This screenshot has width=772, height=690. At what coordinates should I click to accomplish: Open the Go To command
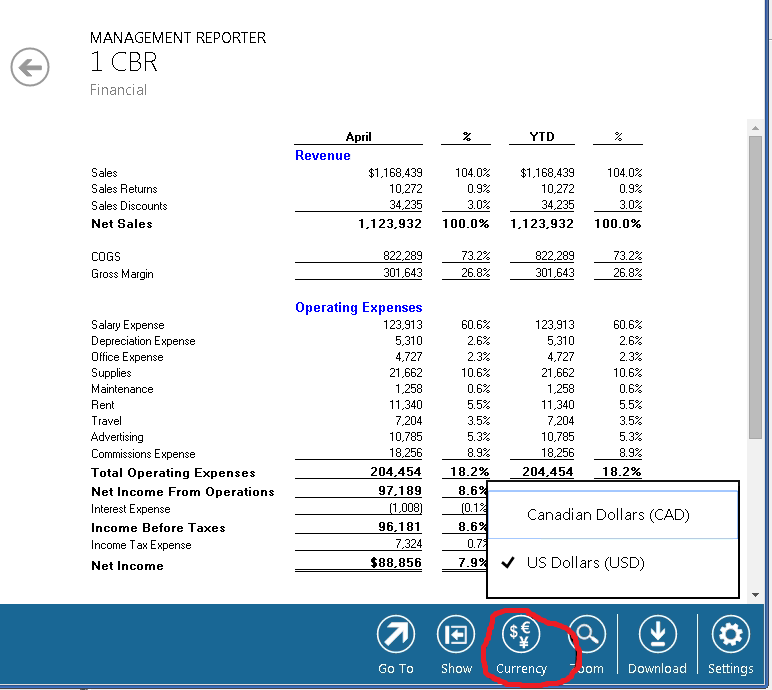pos(396,634)
